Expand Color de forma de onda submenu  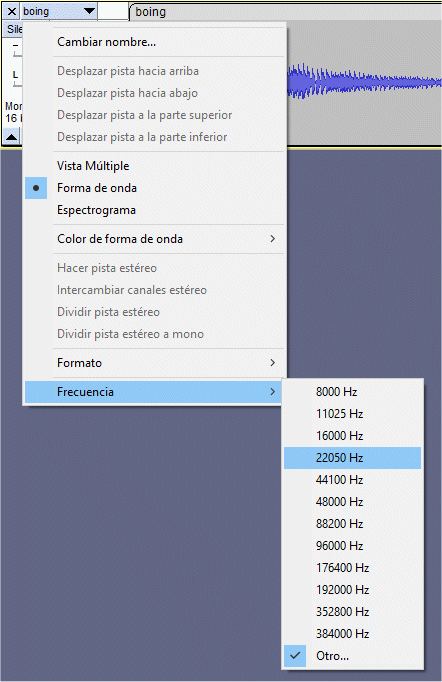tap(154, 239)
